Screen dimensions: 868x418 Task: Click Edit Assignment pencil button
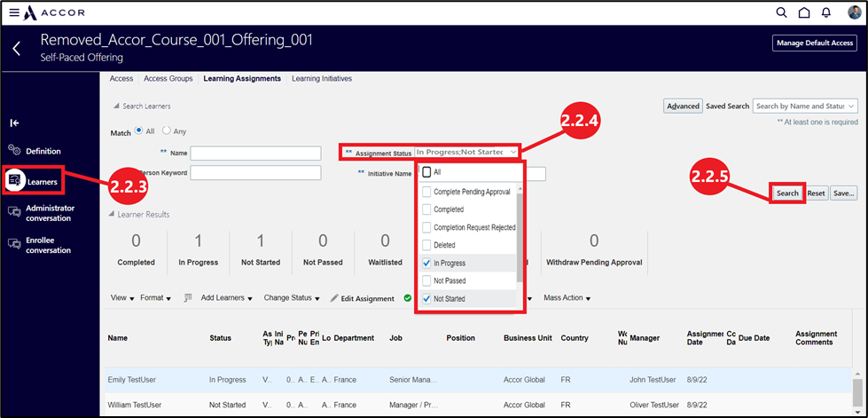coord(362,298)
